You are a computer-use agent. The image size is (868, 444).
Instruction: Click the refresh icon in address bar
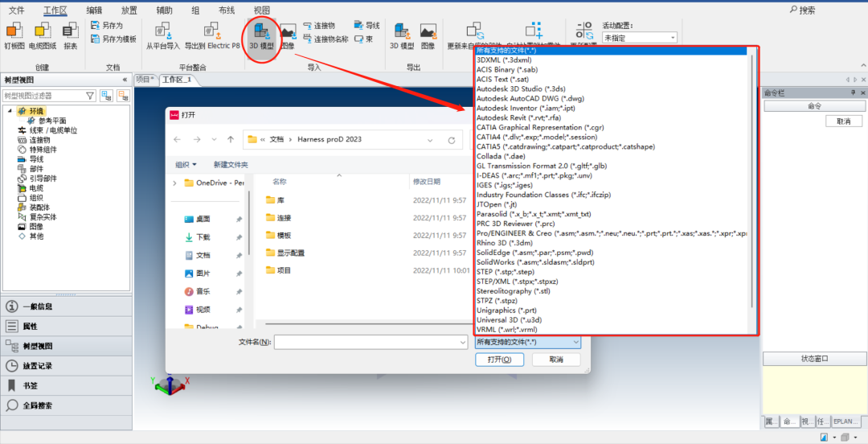point(451,140)
